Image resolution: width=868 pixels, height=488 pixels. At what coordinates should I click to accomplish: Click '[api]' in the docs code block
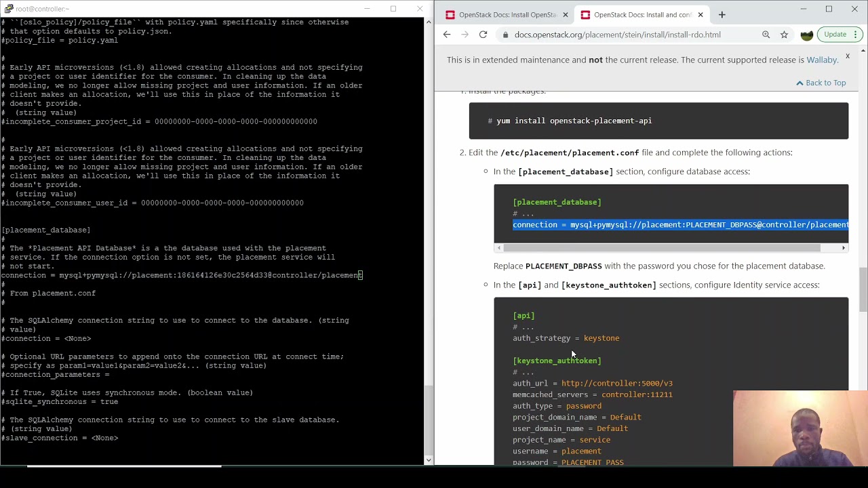point(524,316)
